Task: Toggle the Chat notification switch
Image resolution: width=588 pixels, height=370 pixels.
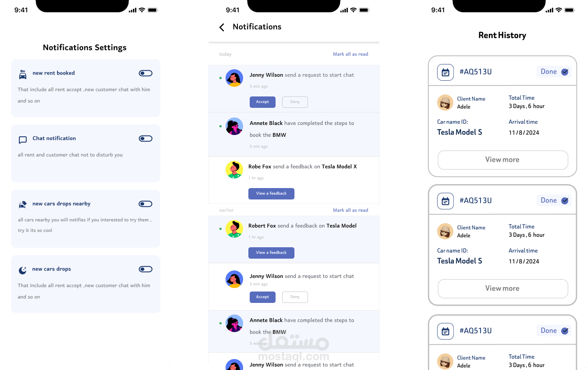Action: pyautogui.click(x=146, y=139)
